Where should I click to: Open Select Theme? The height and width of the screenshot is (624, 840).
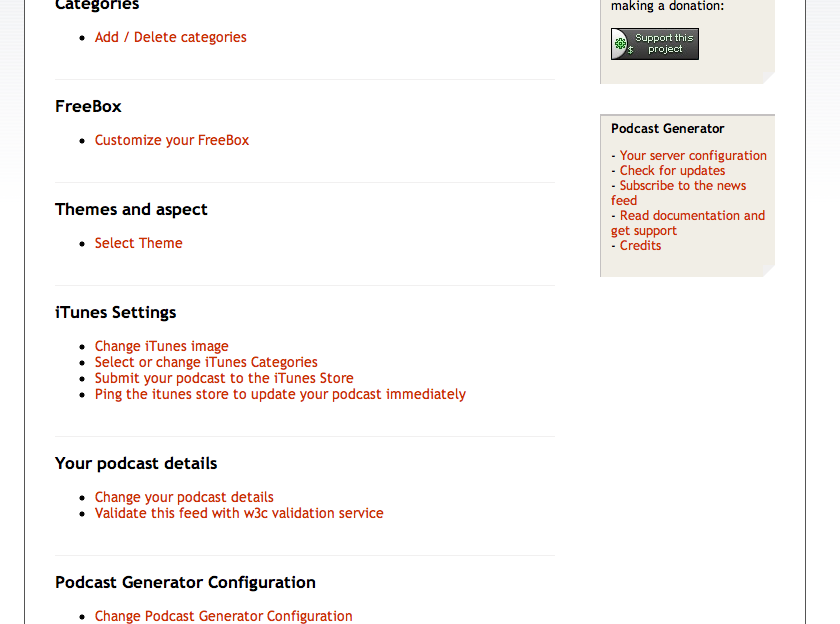(138, 243)
